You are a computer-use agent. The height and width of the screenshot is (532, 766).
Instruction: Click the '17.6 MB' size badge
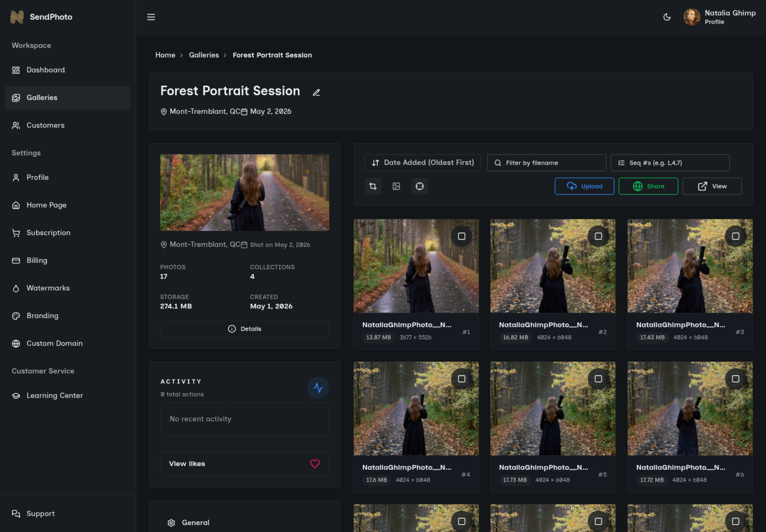pos(377,480)
